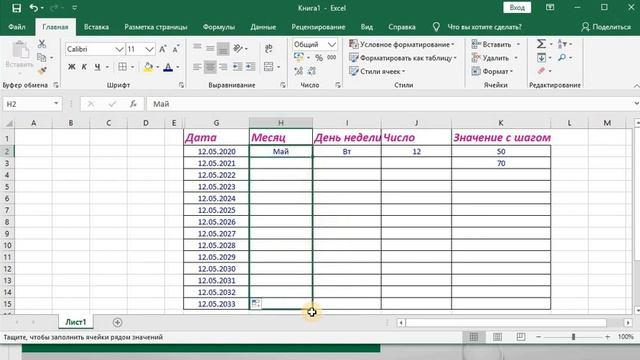Increase decimal places

tap(299, 71)
